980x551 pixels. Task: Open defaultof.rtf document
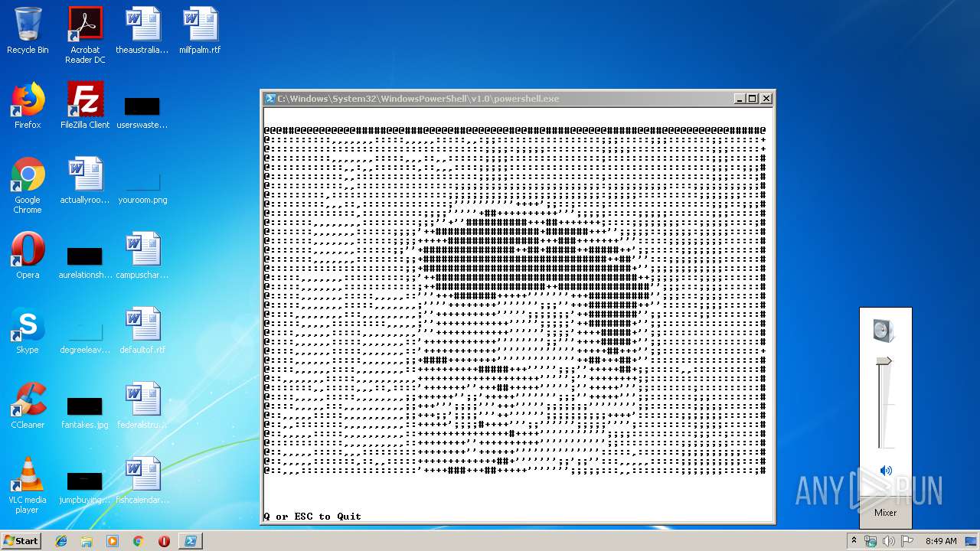(142, 331)
